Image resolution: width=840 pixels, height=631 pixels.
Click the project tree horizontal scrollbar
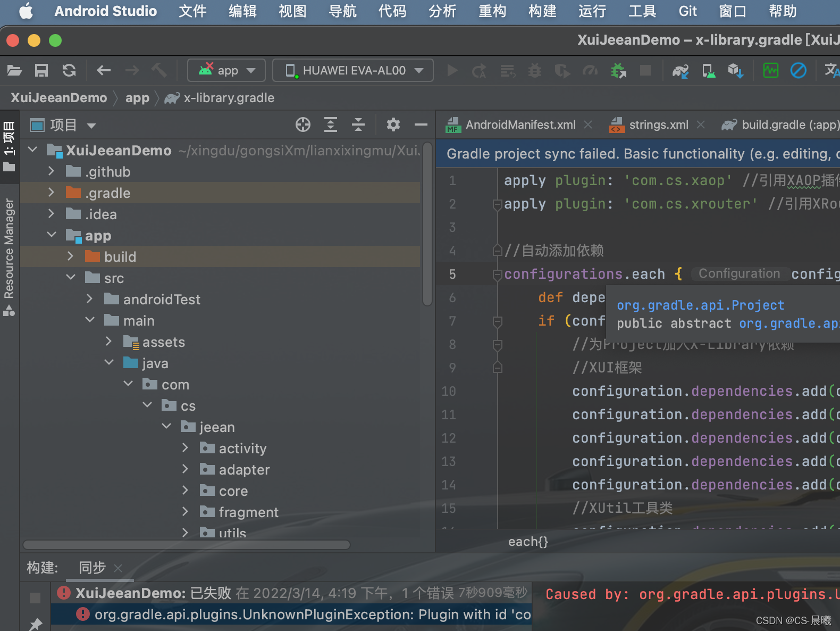pyautogui.click(x=187, y=545)
